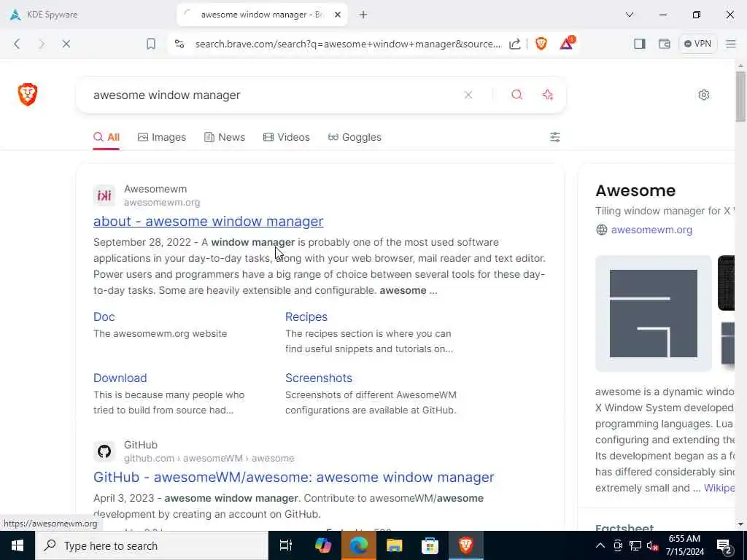Clear the search query with X
747x560 pixels.
pyautogui.click(x=468, y=95)
